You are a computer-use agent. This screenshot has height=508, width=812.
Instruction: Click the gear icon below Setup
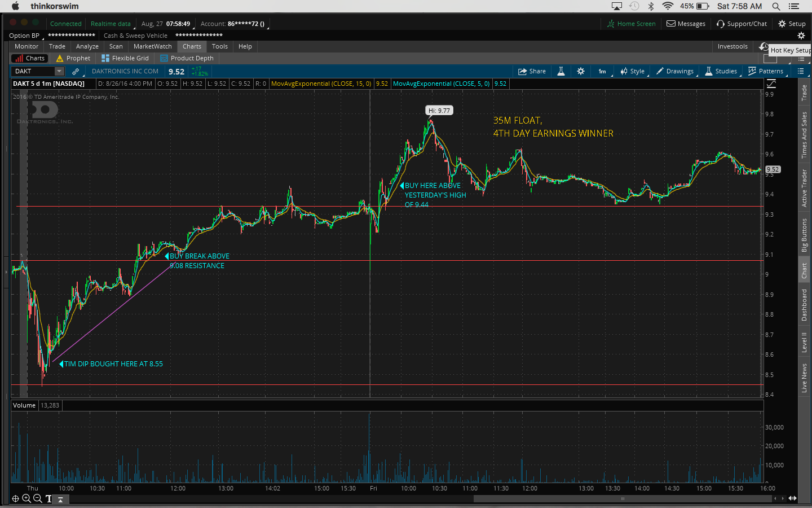(801, 36)
